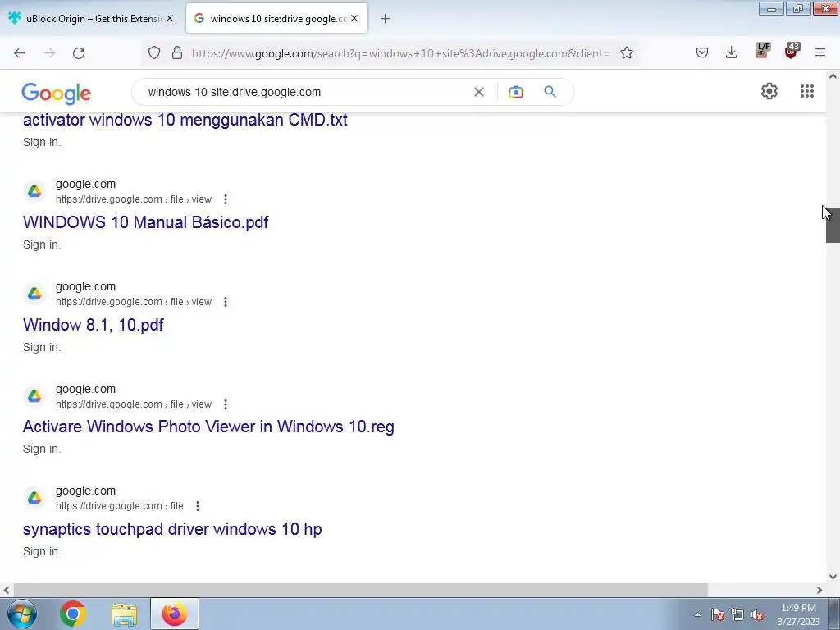Click the address bar URL
Viewport: 840px width, 630px height.
[x=400, y=53]
